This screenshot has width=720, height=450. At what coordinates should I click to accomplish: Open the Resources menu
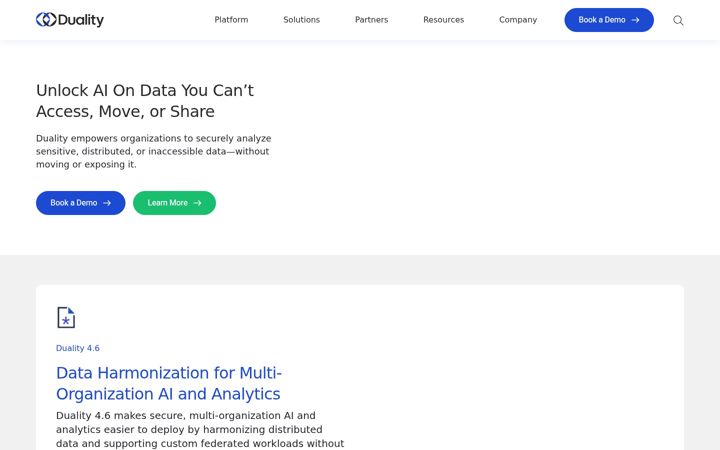pyautogui.click(x=444, y=20)
